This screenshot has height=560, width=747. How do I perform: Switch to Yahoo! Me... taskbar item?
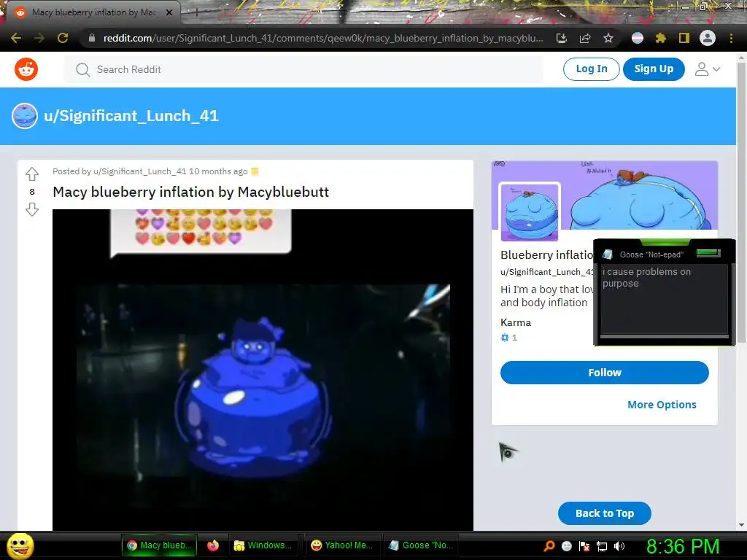[x=342, y=545]
